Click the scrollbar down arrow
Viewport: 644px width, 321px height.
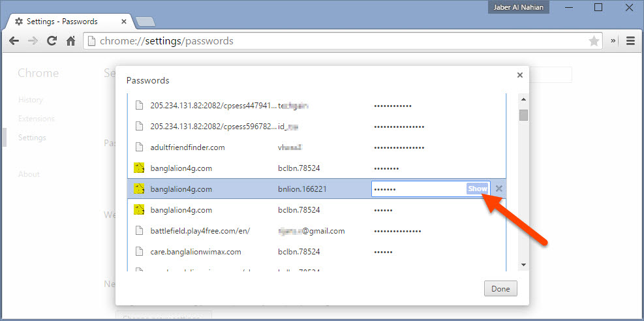[x=523, y=265]
